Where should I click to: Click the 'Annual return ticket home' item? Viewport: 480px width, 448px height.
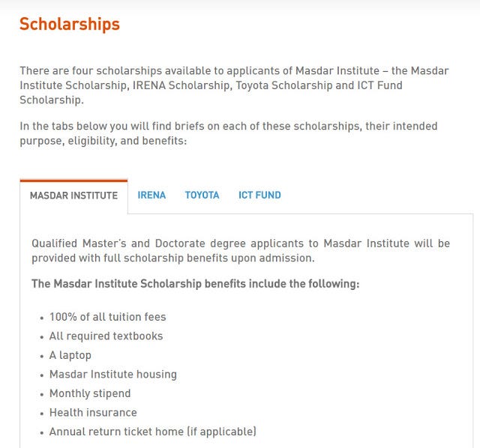tap(153, 432)
